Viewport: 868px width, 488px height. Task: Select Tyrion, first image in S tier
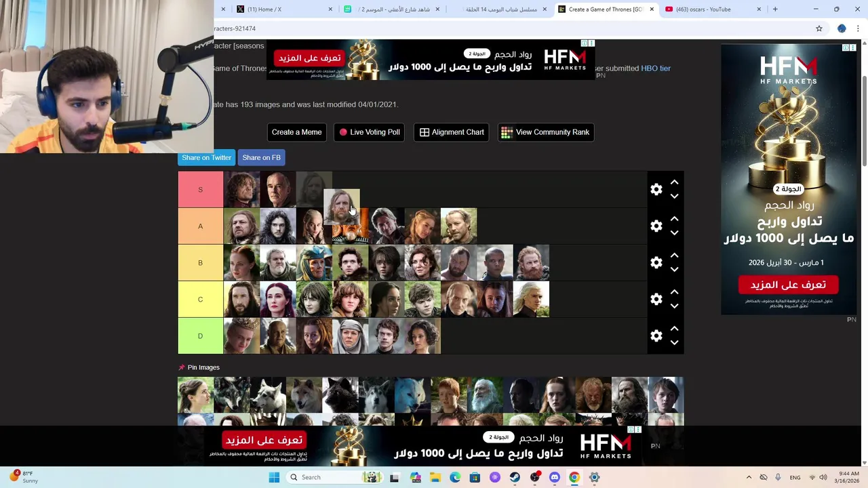tap(241, 190)
